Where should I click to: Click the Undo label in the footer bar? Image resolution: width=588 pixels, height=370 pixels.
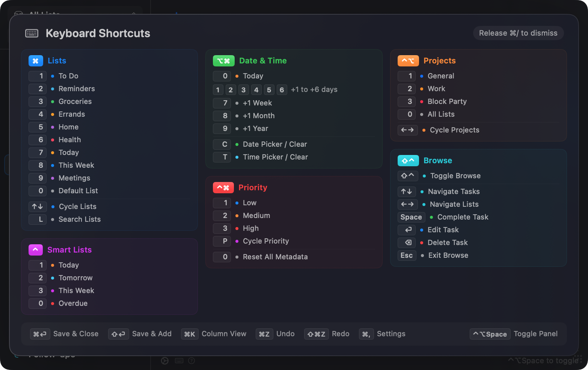click(x=285, y=334)
